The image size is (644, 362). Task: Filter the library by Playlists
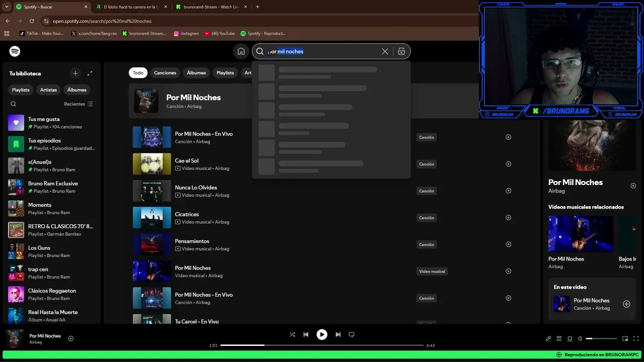[21, 90]
